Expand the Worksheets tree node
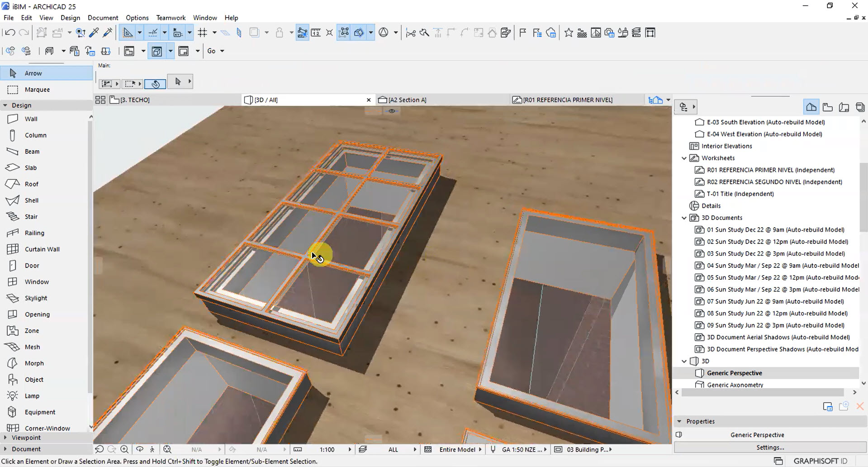This screenshot has width=868, height=467. click(684, 158)
